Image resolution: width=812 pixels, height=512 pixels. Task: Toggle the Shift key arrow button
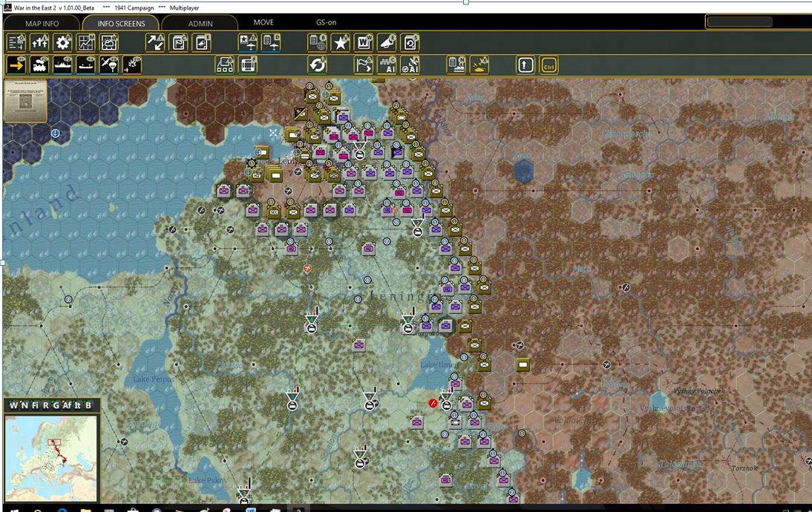click(x=525, y=65)
